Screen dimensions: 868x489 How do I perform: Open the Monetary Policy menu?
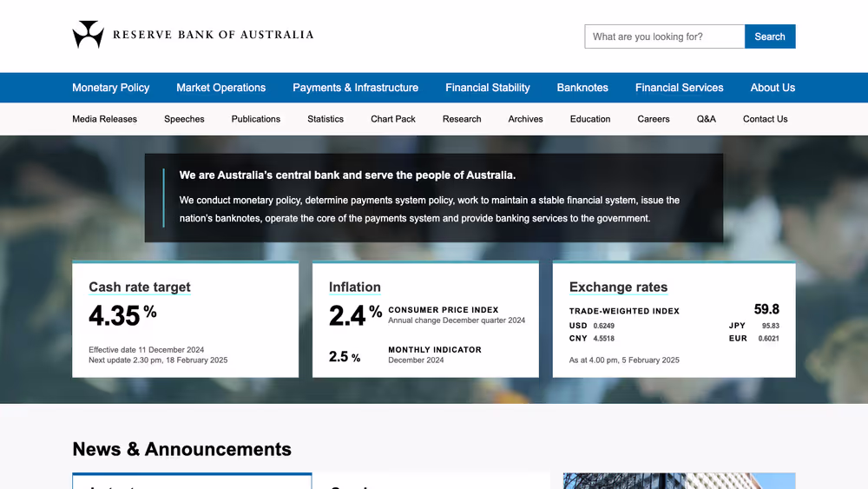(x=111, y=88)
